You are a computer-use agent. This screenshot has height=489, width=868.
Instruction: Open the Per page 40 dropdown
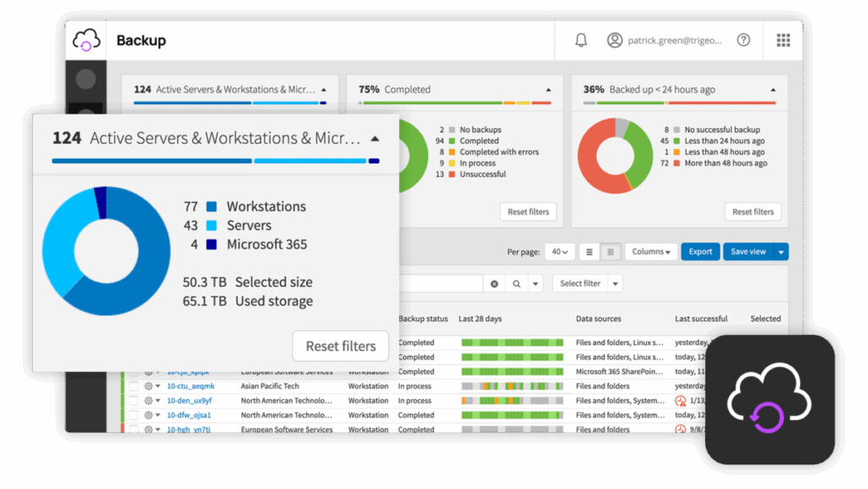pos(559,252)
